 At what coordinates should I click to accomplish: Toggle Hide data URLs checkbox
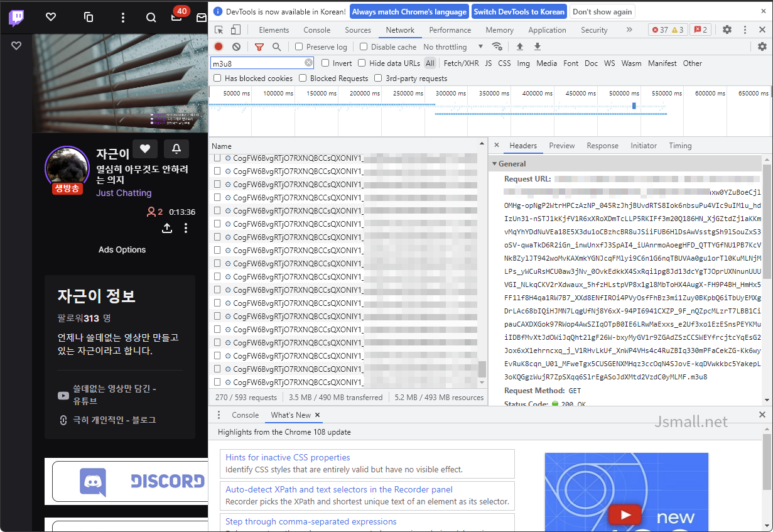pyautogui.click(x=362, y=63)
